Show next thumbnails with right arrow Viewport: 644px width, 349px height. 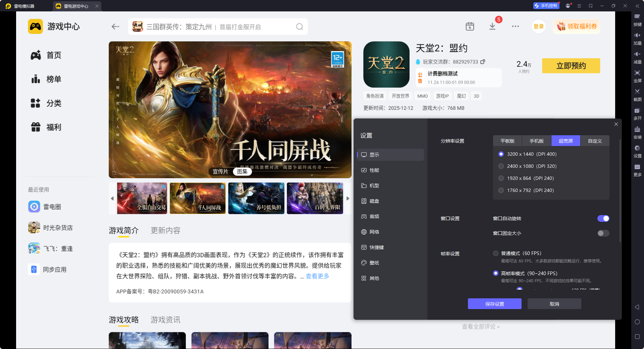click(348, 198)
